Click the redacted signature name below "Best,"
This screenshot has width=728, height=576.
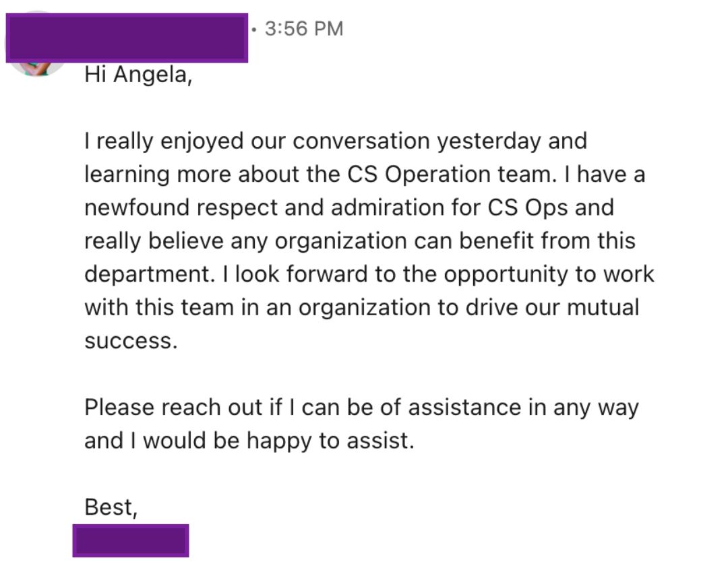131,541
